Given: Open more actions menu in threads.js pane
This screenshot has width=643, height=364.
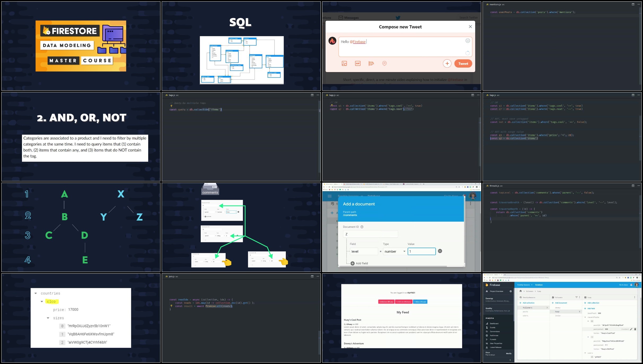Looking at the screenshot, I should (639, 186).
